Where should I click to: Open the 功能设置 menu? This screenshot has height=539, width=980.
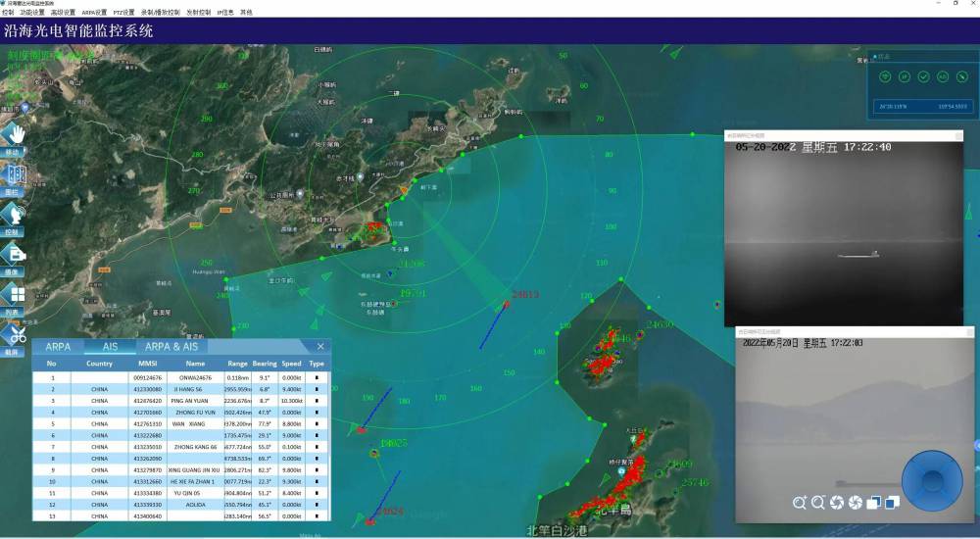pyautogui.click(x=32, y=12)
